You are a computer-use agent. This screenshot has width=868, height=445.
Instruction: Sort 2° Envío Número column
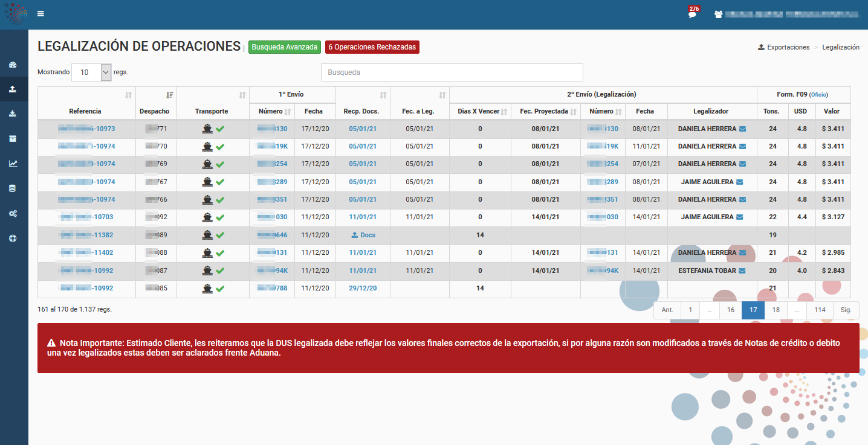[x=618, y=112]
